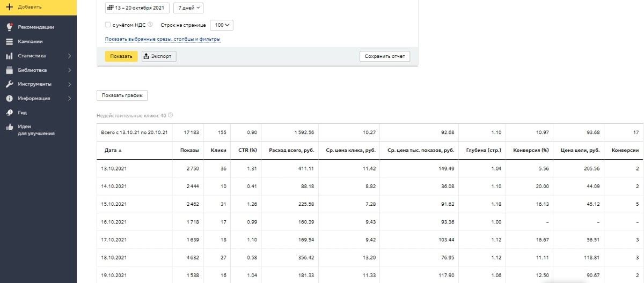Click the Библиотека folder icon

[x=9, y=70]
